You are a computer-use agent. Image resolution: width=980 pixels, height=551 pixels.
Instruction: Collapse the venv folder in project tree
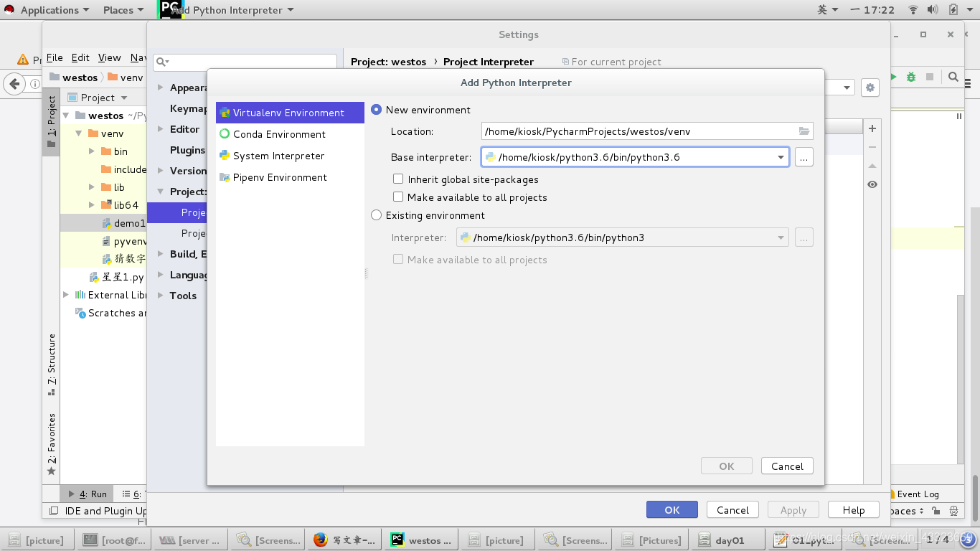coord(79,133)
